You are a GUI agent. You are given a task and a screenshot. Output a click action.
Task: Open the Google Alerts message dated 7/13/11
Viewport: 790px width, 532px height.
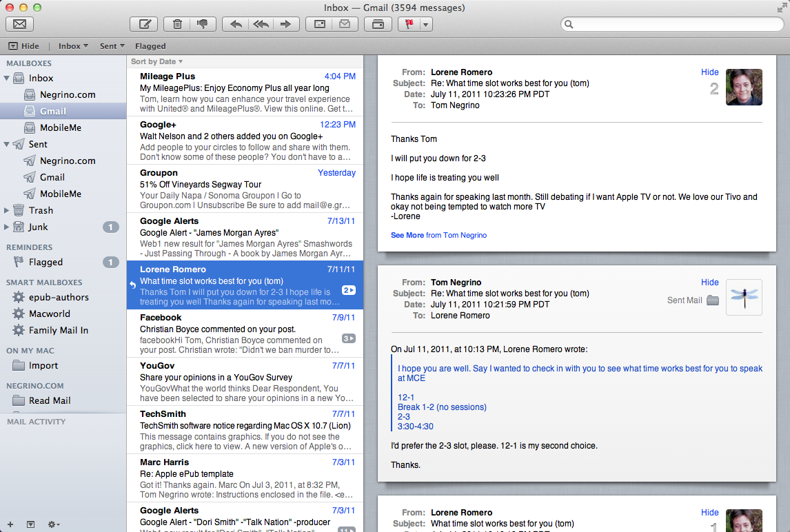point(245,237)
